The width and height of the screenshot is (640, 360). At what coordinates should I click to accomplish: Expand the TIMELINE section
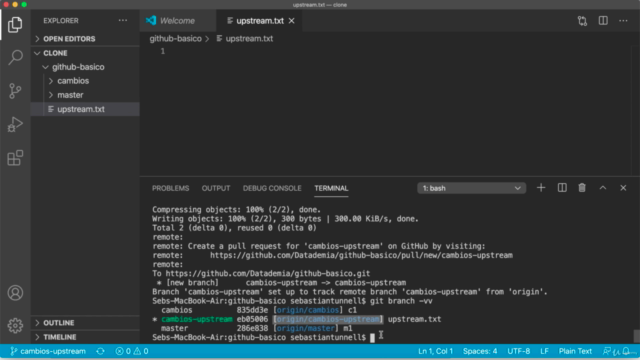(x=85, y=337)
